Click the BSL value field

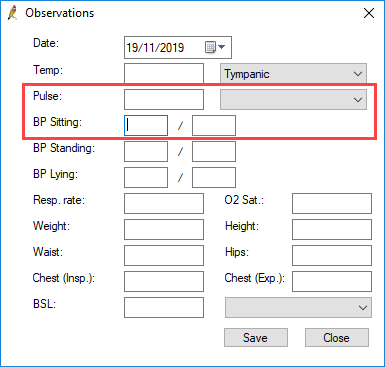[x=164, y=307]
